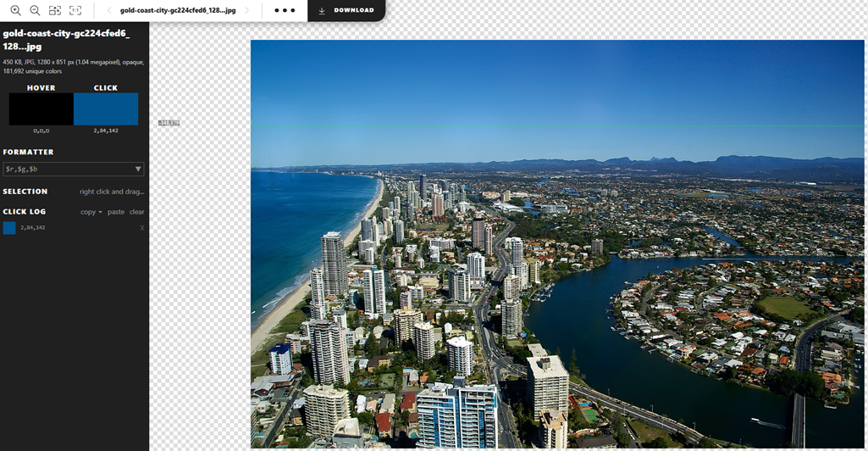Select the 0,0,0 hover color value
The width and height of the screenshot is (868, 451).
41,131
